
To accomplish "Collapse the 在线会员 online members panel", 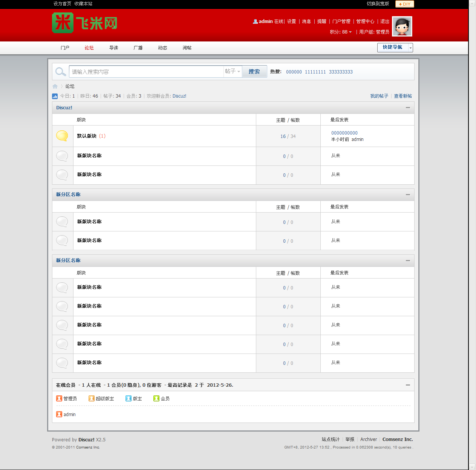I will [408, 385].
